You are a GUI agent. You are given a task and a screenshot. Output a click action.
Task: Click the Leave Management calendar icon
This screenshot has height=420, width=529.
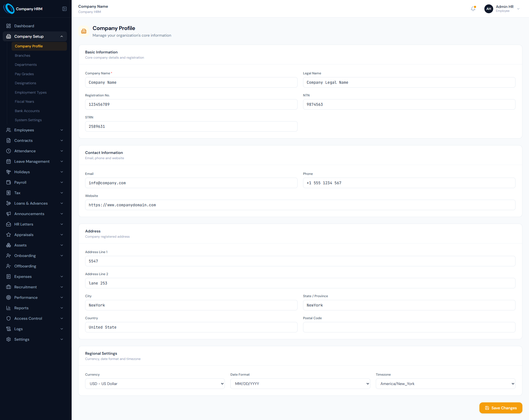(9, 161)
